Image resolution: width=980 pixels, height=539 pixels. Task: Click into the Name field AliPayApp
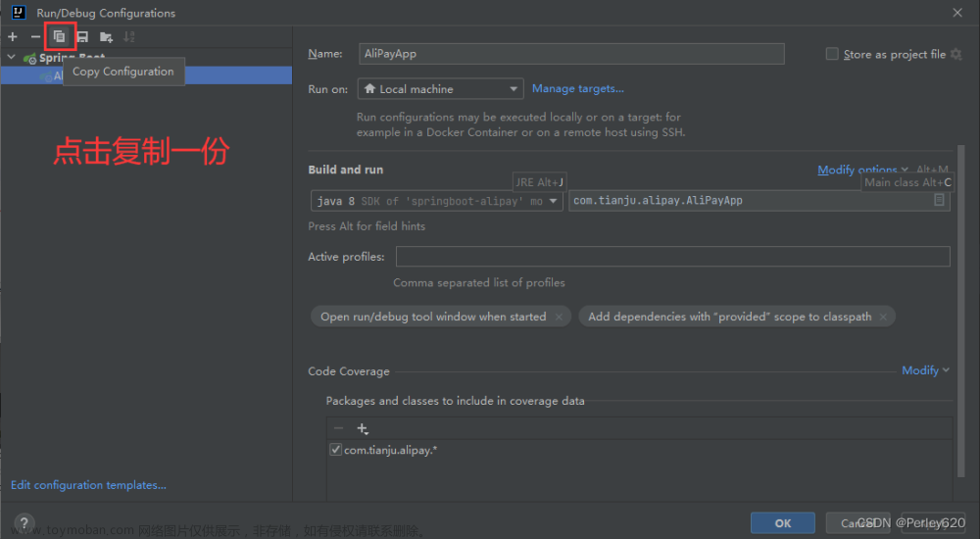pos(571,54)
